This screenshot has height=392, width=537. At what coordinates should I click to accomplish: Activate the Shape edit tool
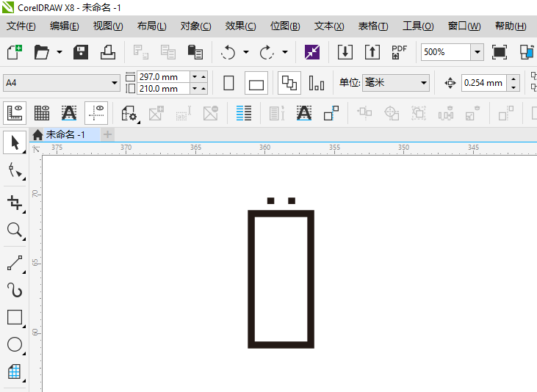[14, 172]
